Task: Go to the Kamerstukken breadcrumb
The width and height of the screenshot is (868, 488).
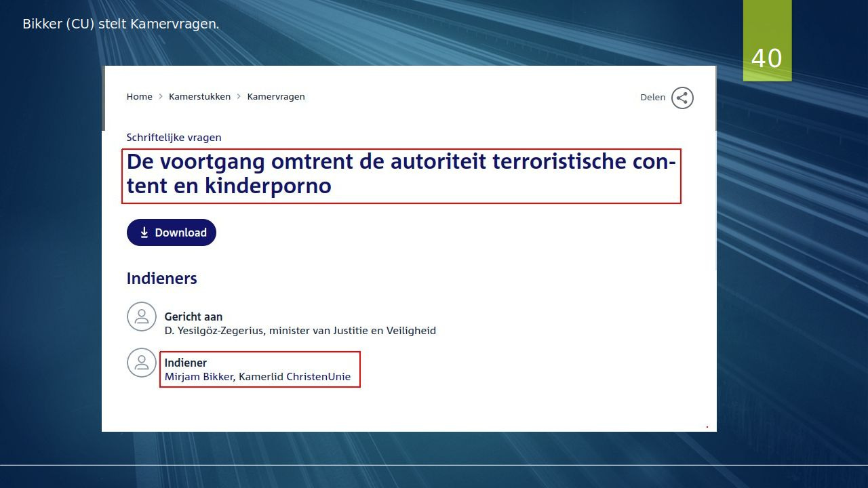Action: pyautogui.click(x=199, y=97)
